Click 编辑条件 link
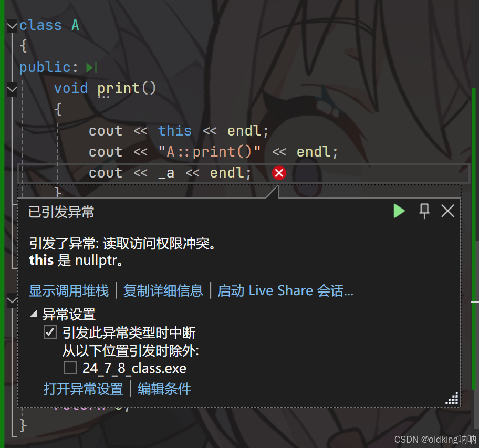 click(164, 389)
